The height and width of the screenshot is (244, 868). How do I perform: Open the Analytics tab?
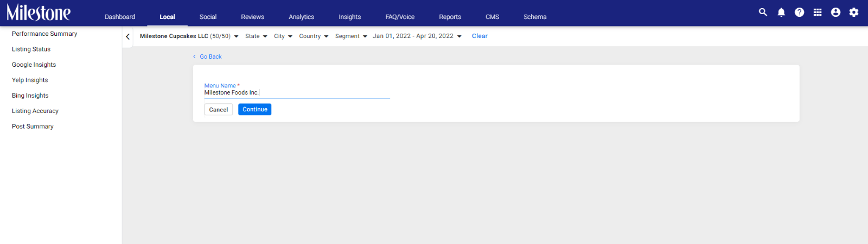click(301, 17)
